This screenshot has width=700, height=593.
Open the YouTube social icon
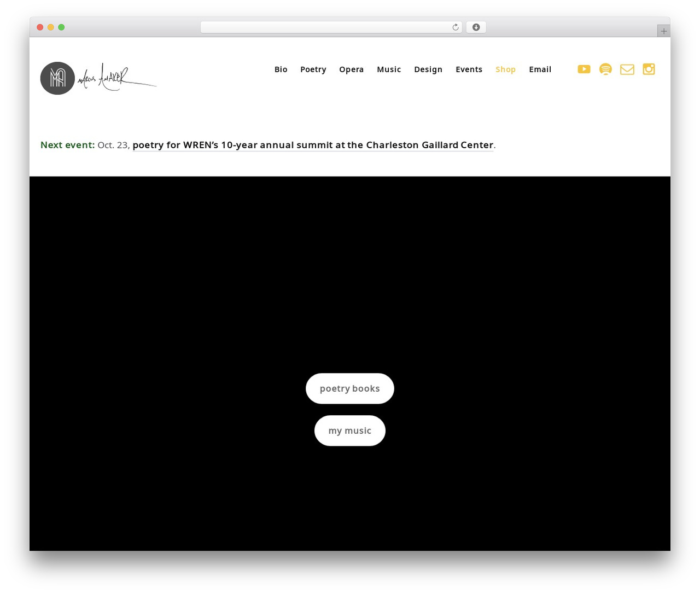(x=584, y=69)
